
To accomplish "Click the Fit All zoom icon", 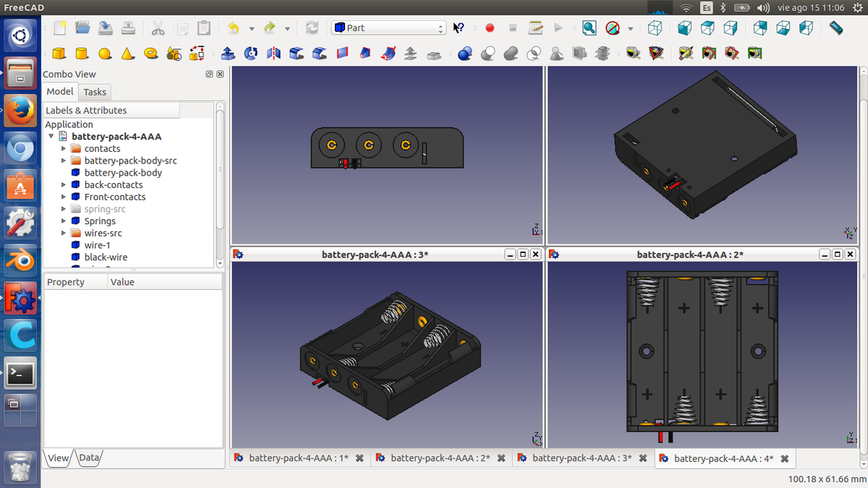I will tap(590, 28).
